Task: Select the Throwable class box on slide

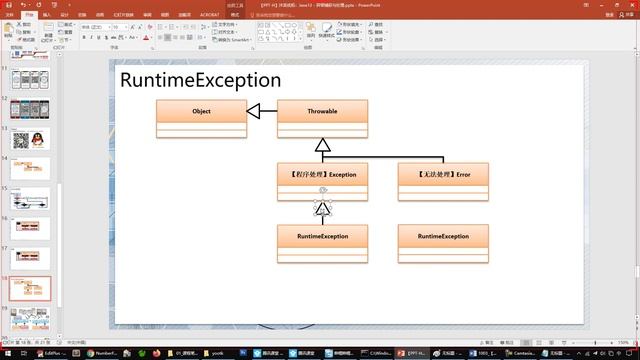Action: point(322,119)
